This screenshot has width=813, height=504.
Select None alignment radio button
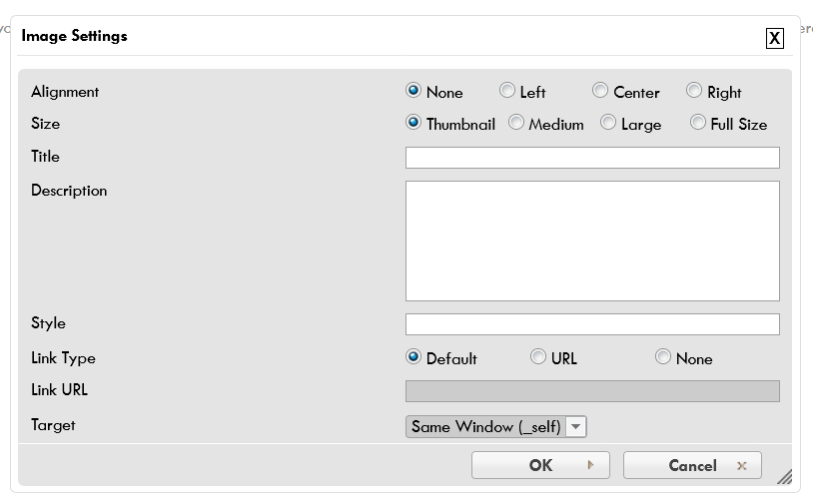(413, 91)
